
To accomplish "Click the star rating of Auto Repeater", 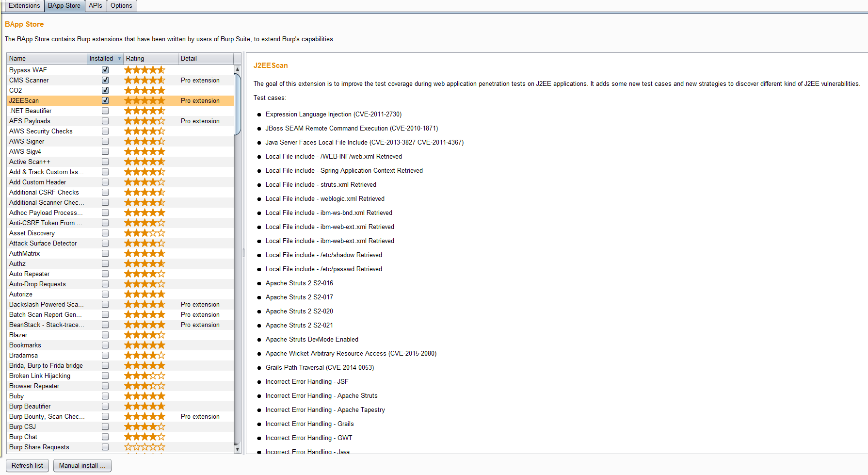I will click(x=145, y=274).
